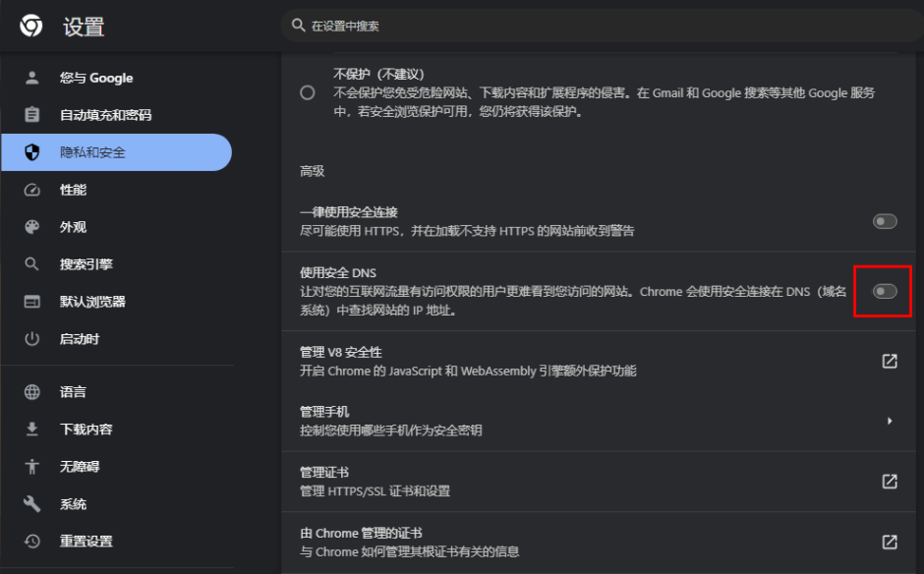Click the download arrow icon for 下载内容
Screen dimensions: 924x574
[x=31, y=430]
